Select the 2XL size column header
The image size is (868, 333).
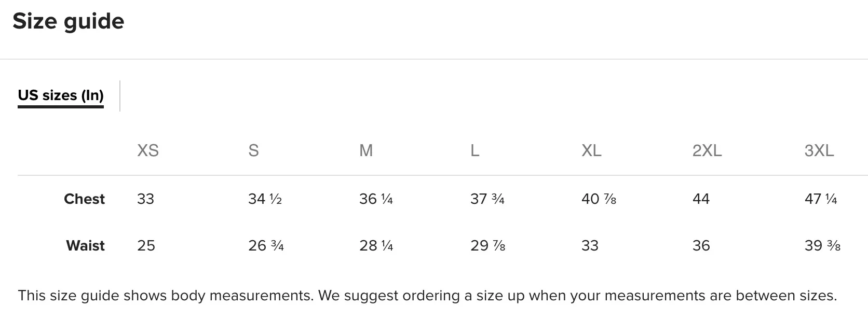point(707,150)
